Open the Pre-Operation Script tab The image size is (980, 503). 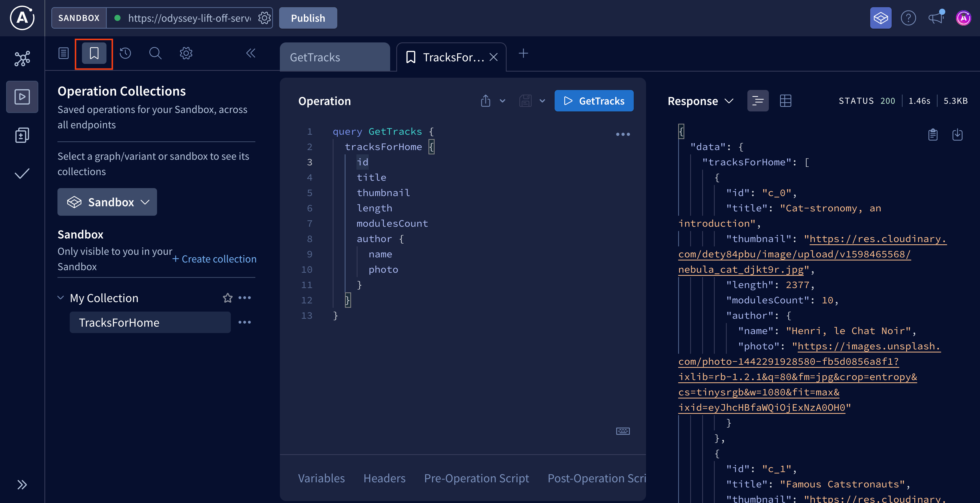click(x=476, y=478)
